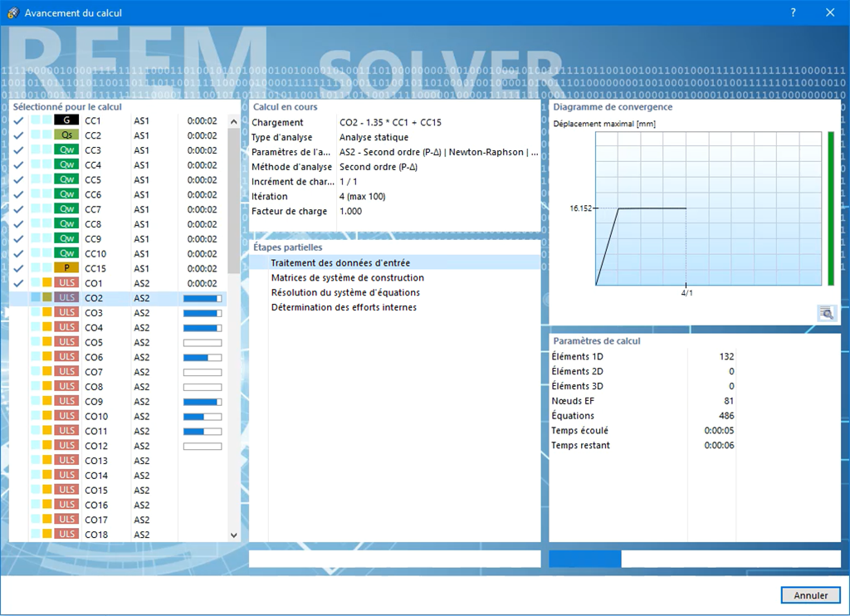The width and height of the screenshot is (850, 616).
Task: Click the ULS badge in the CO13 row
Action: (66, 460)
